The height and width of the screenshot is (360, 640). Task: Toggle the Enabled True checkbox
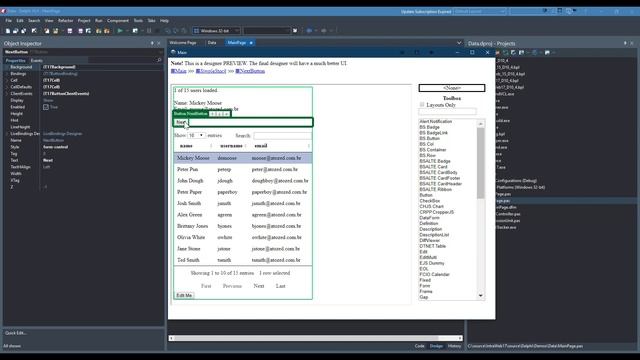pyautogui.click(x=46, y=107)
